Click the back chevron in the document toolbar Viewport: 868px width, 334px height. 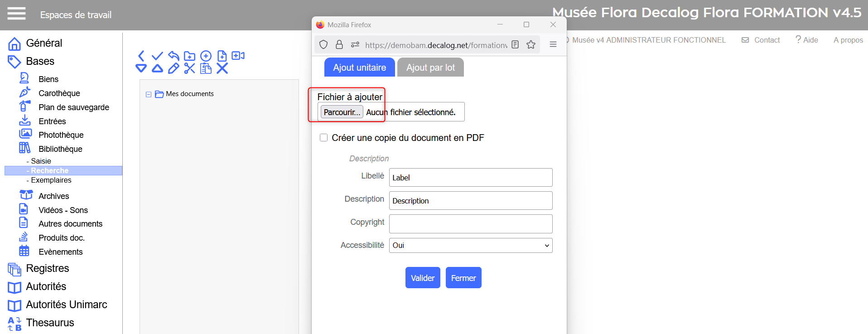point(141,56)
